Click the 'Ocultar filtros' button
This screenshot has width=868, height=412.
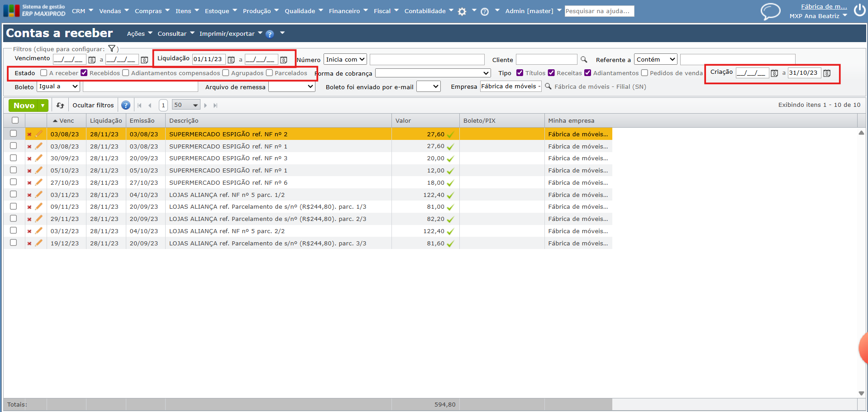pos(93,105)
